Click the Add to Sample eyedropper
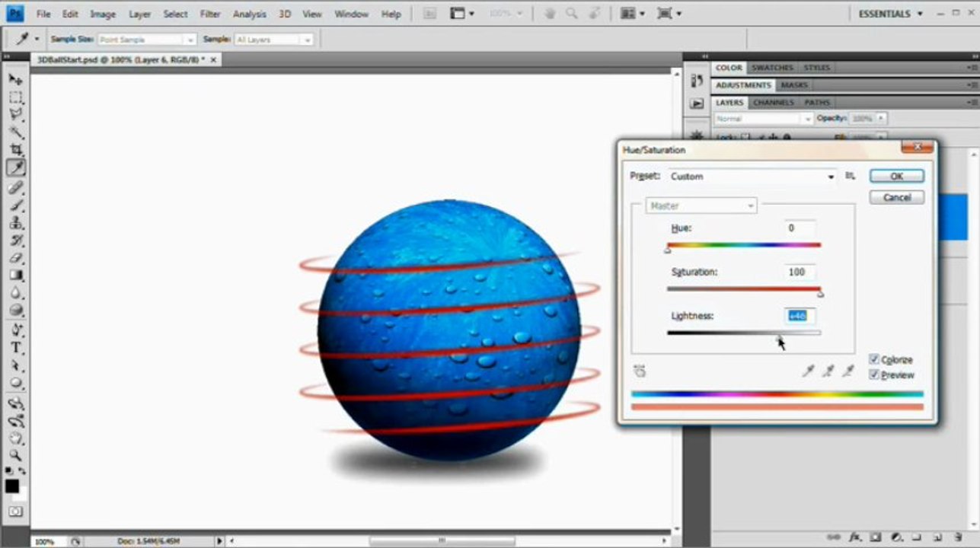The width and height of the screenshot is (980, 548). pyautogui.click(x=828, y=371)
